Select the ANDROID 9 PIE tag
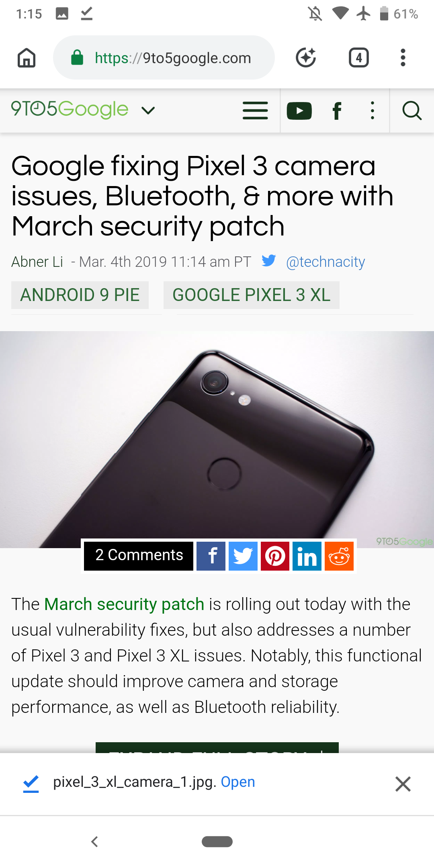The width and height of the screenshot is (434, 868). click(x=80, y=295)
